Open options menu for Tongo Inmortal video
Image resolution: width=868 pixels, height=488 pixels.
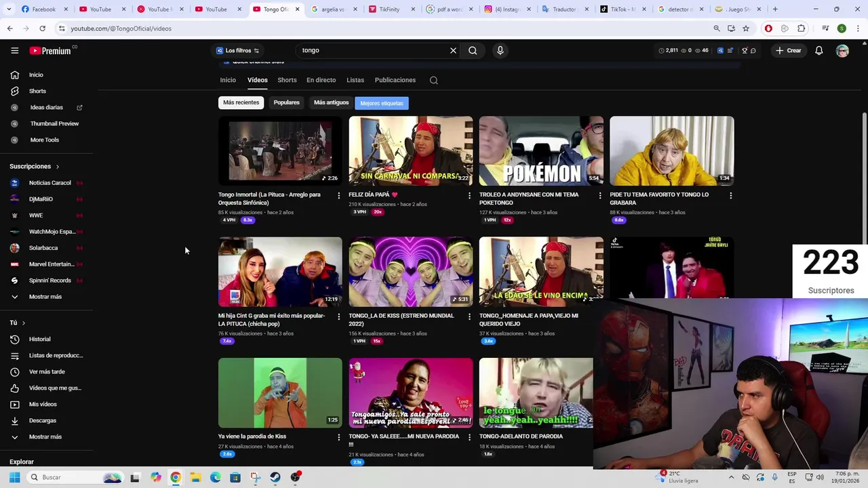tap(338, 195)
